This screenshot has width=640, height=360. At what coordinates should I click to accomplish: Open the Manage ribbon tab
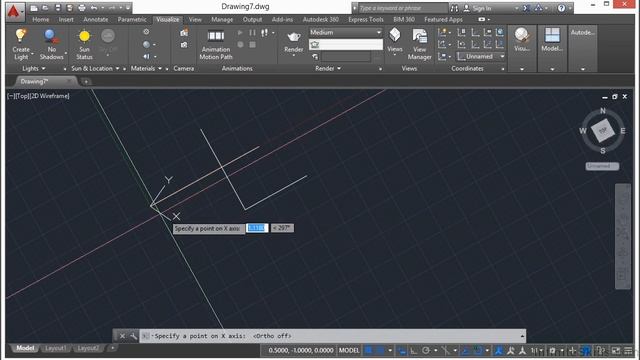tap(222, 20)
